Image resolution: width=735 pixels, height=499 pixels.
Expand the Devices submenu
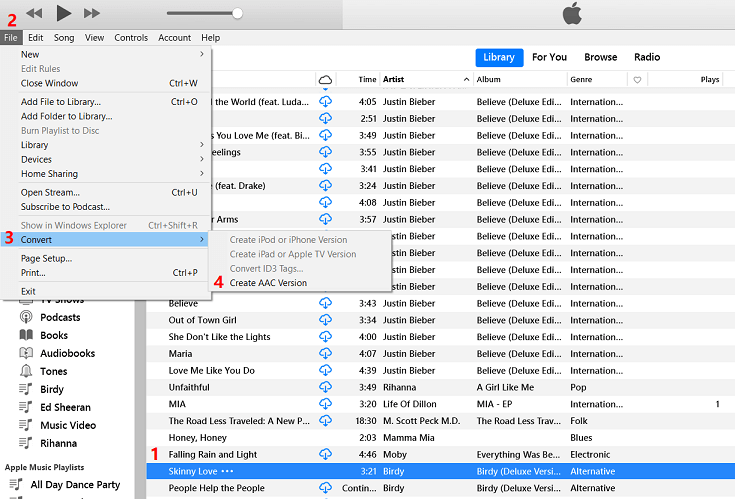point(105,159)
